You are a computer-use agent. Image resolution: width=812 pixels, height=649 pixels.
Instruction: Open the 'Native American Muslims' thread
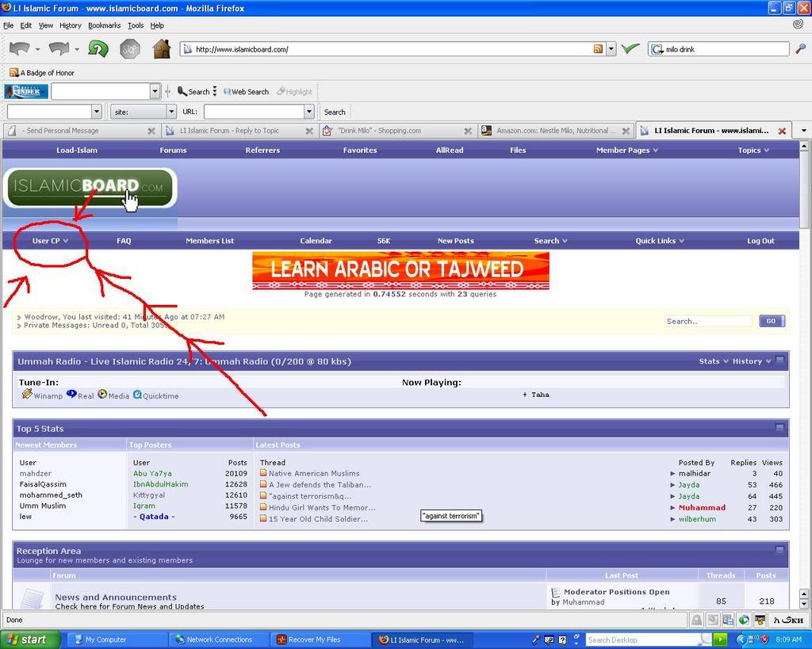(314, 474)
